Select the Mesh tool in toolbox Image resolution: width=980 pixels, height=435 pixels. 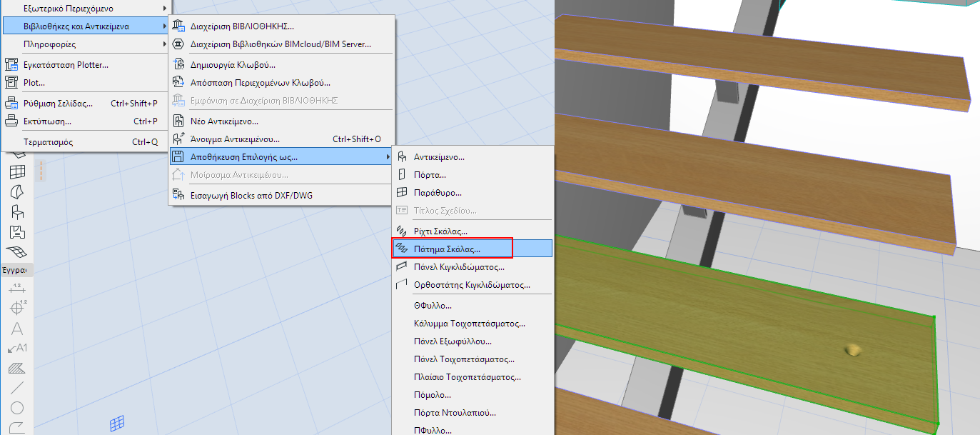click(x=17, y=252)
